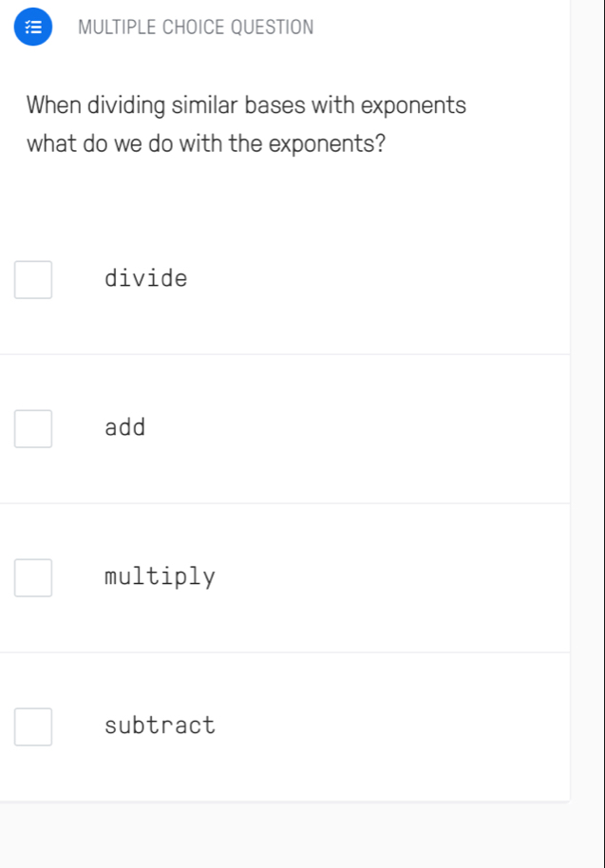605x868 pixels.
Task: Click the MULTIPLE CHOICE QUESTION header label
Action: point(196,28)
